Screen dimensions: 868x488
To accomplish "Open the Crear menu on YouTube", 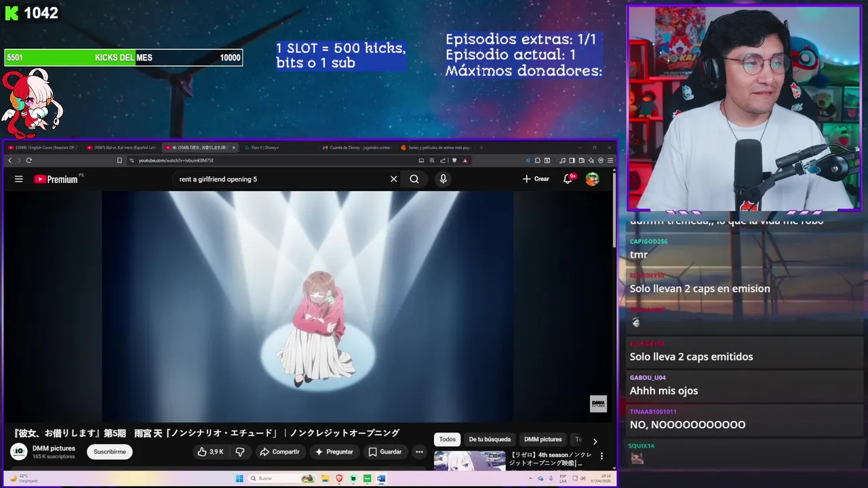I will [x=536, y=179].
